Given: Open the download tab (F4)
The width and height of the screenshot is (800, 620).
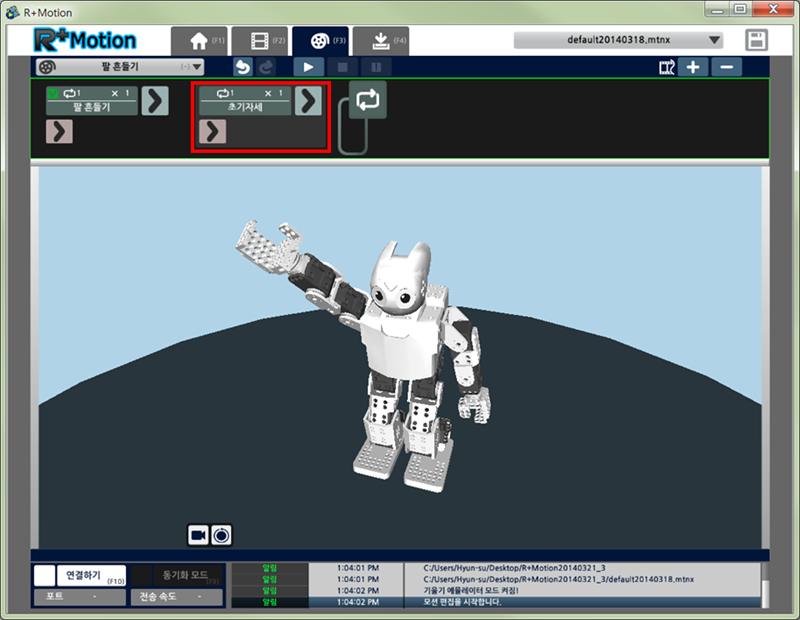Looking at the screenshot, I should click(381, 41).
